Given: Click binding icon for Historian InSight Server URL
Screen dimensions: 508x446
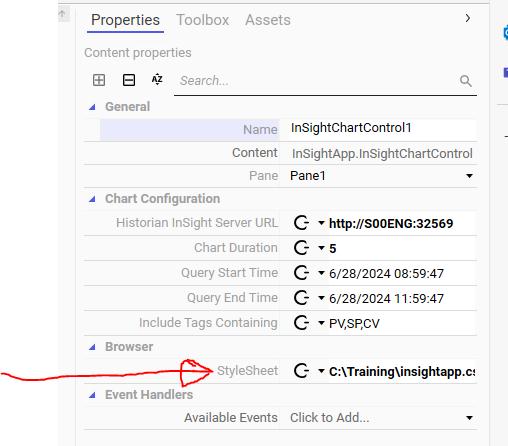Looking at the screenshot, I should tap(302, 223).
